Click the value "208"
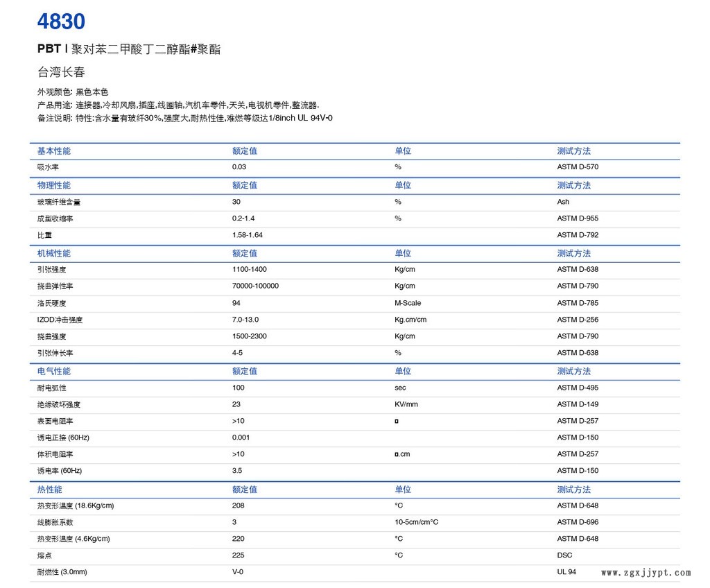The width and height of the screenshot is (710, 588). (x=239, y=505)
